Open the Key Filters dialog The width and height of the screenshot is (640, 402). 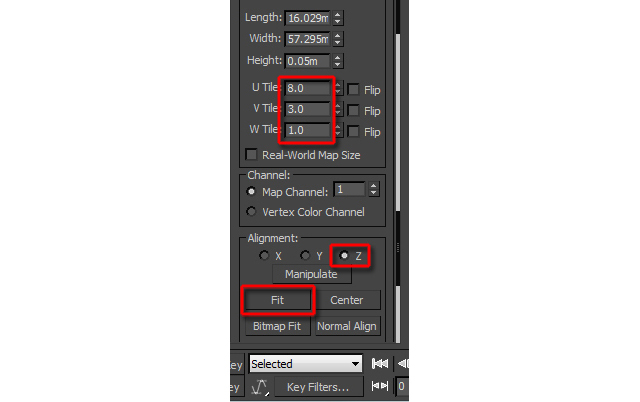point(318,387)
